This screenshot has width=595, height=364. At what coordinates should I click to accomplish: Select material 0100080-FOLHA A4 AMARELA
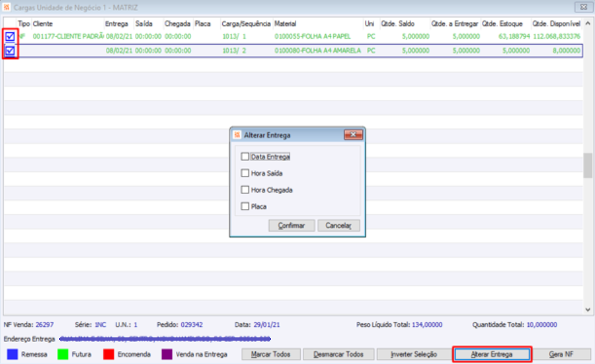click(x=318, y=51)
